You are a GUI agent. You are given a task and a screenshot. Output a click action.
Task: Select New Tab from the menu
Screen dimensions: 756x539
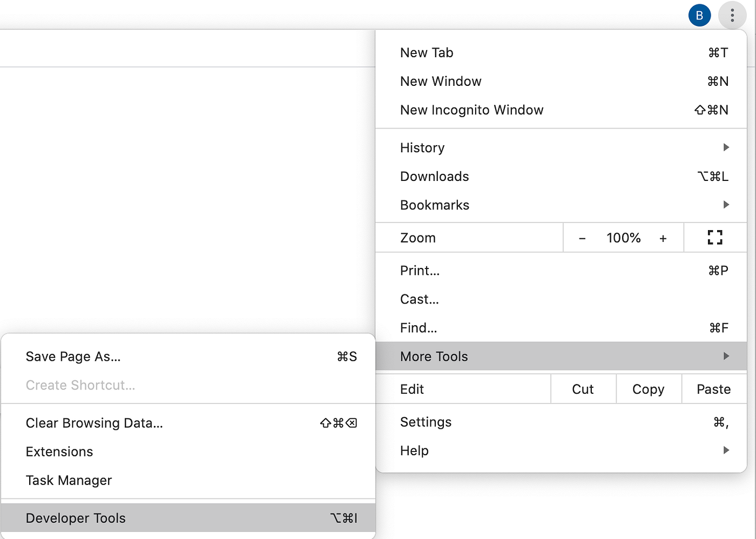[x=561, y=52]
